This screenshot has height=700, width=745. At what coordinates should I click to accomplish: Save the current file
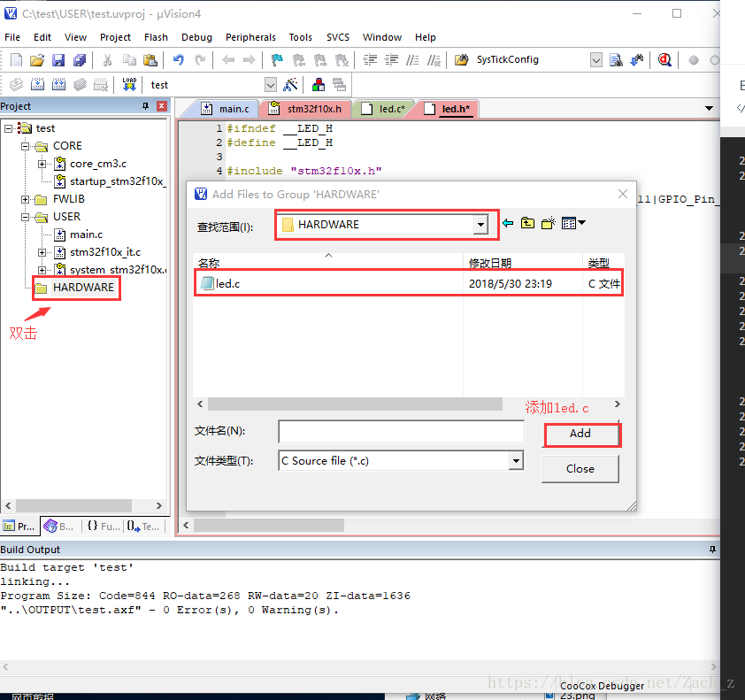pos(58,60)
